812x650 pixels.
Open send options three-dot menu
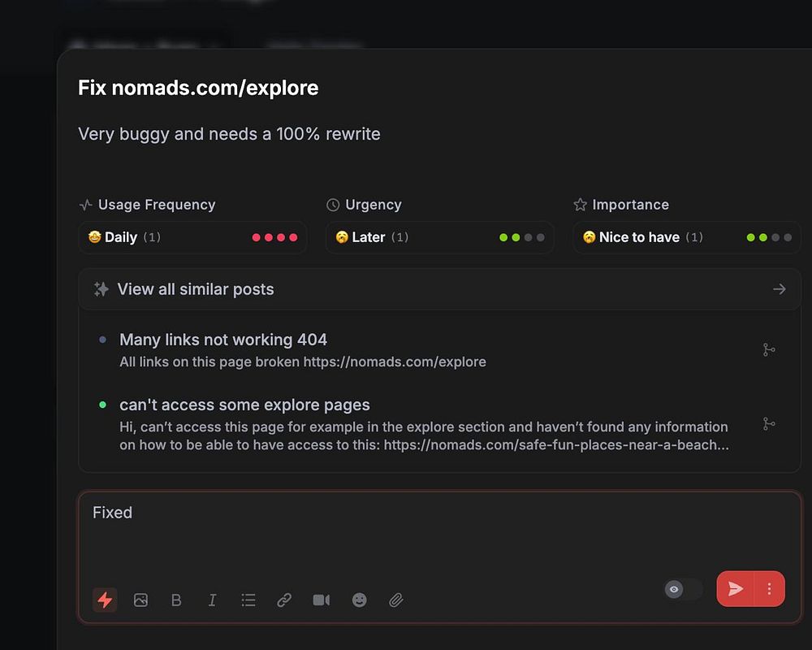point(770,588)
